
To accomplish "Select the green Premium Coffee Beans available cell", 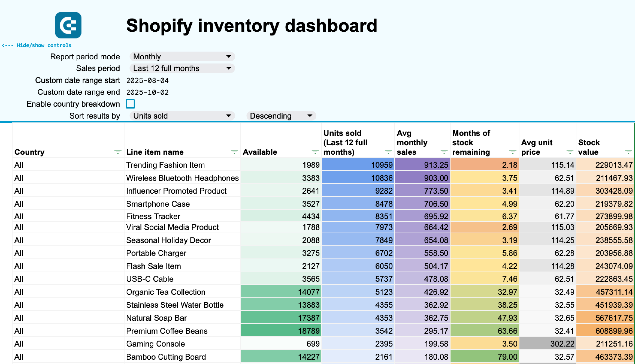I will point(281,331).
